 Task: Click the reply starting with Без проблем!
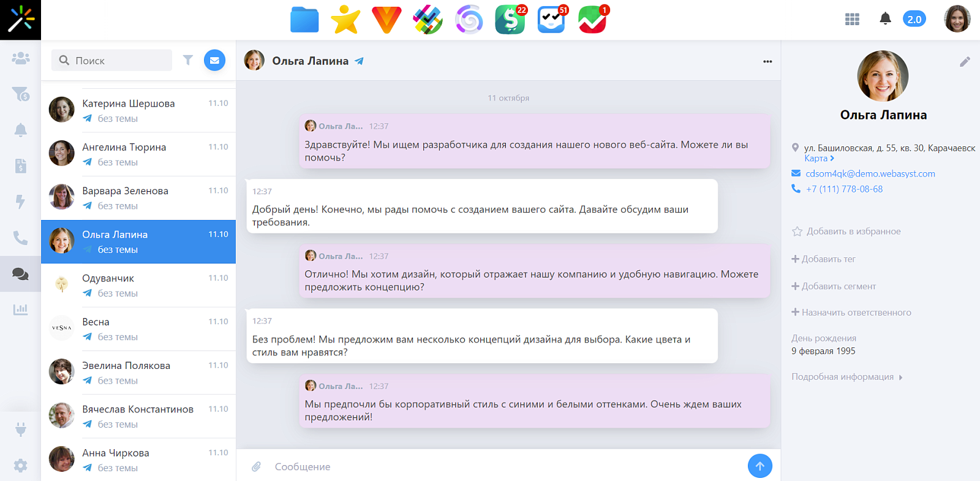482,336
